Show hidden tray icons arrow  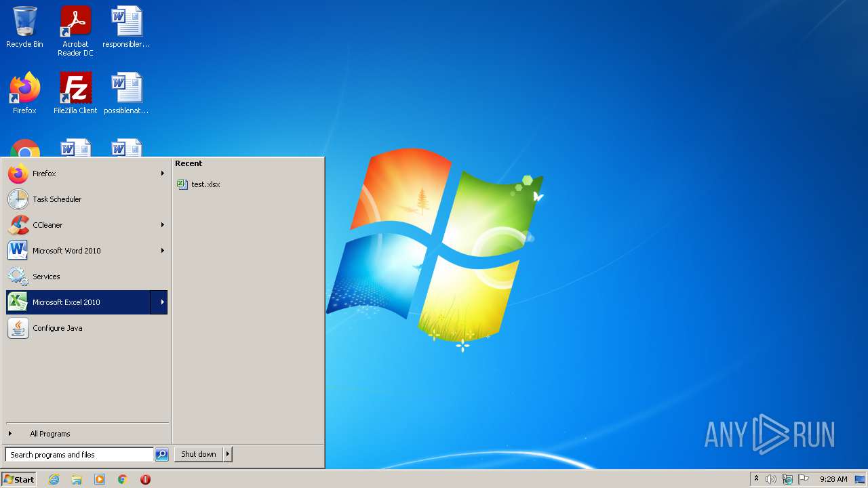pyautogui.click(x=757, y=479)
